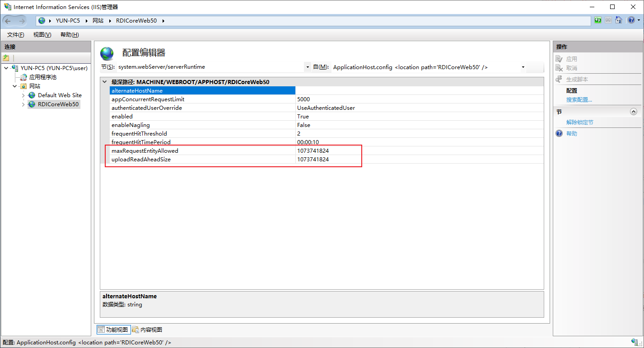The image size is (644, 348).
Task: Expand the Default Web Site tree node
Action: (23, 95)
